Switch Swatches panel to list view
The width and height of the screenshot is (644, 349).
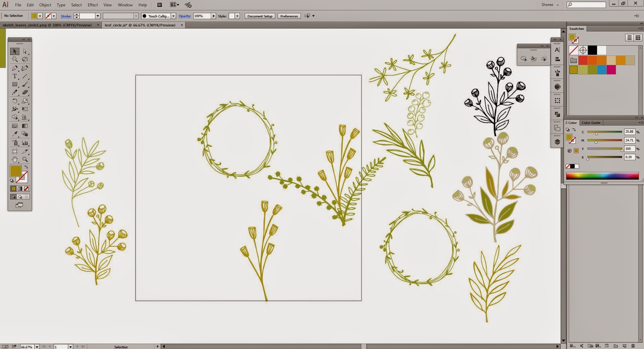[629, 38]
